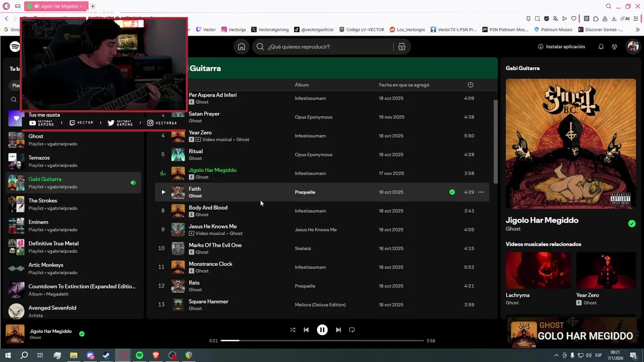
Task: Open a new browser tab
Action: point(93,6)
